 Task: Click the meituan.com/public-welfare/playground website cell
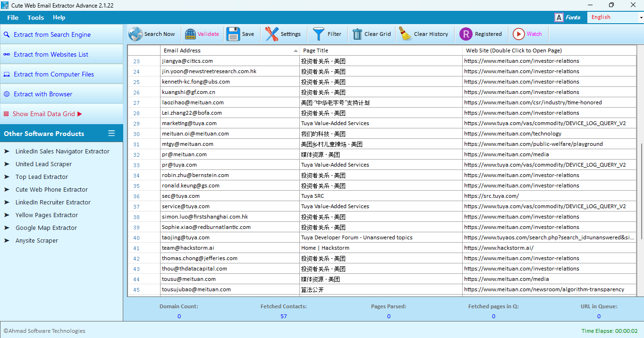pos(550,144)
